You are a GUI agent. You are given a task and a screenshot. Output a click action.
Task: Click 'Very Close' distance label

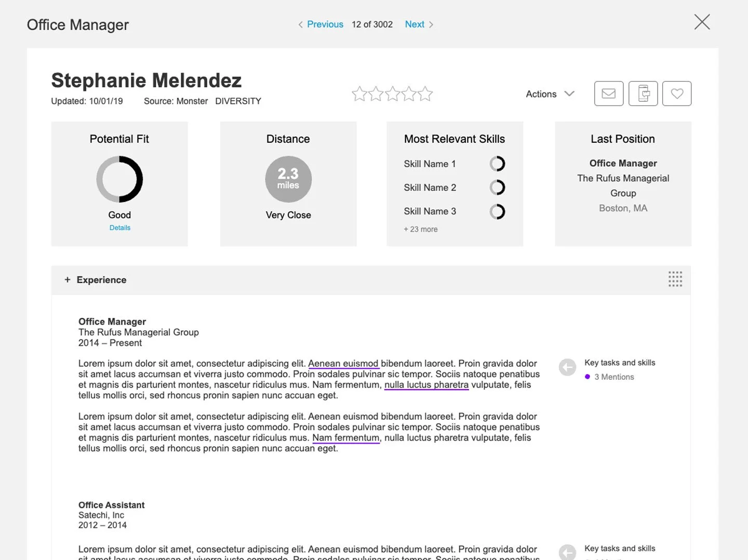click(288, 215)
